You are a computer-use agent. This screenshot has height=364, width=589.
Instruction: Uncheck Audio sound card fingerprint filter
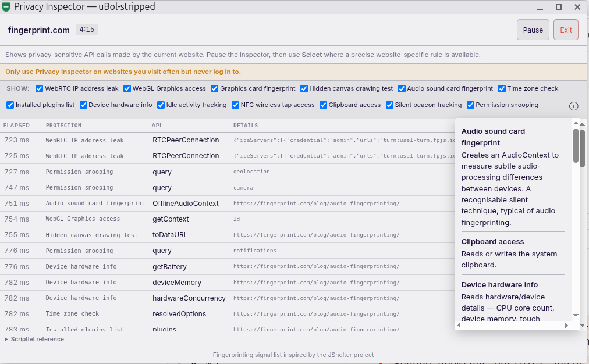pyautogui.click(x=402, y=88)
